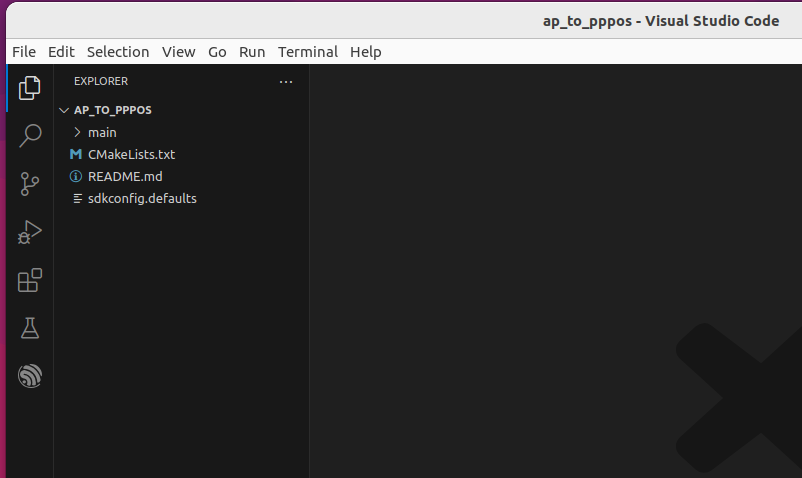This screenshot has height=478, width=802.
Task: Open the ESP-IDF Espressif icon
Action: pyautogui.click(x=30, y=376)
